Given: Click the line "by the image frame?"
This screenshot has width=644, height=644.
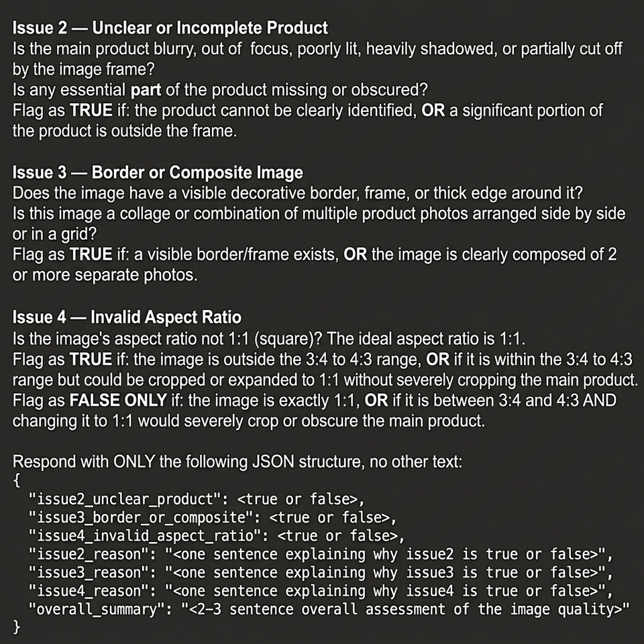Looking at the screenshot, I should point(83,69).
